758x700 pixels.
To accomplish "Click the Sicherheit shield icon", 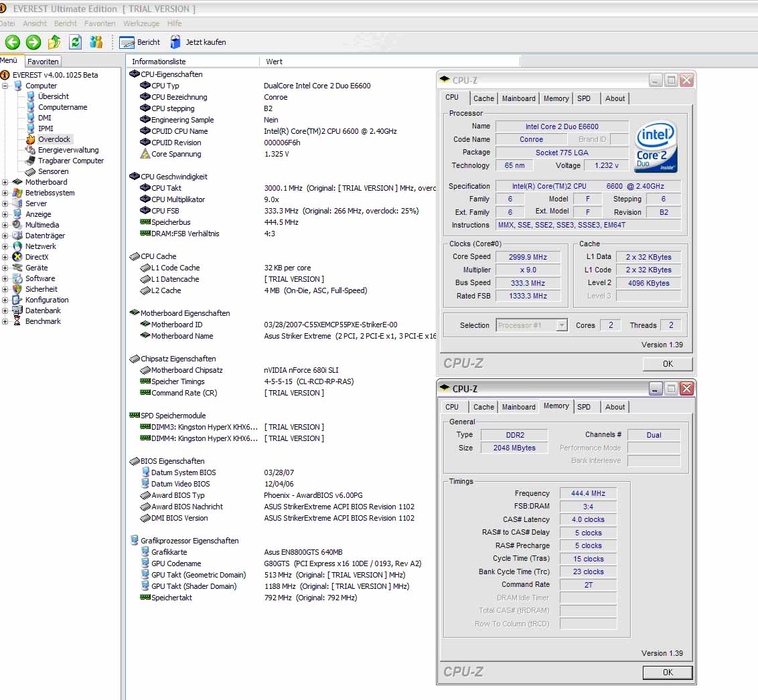I will [17, 289].
